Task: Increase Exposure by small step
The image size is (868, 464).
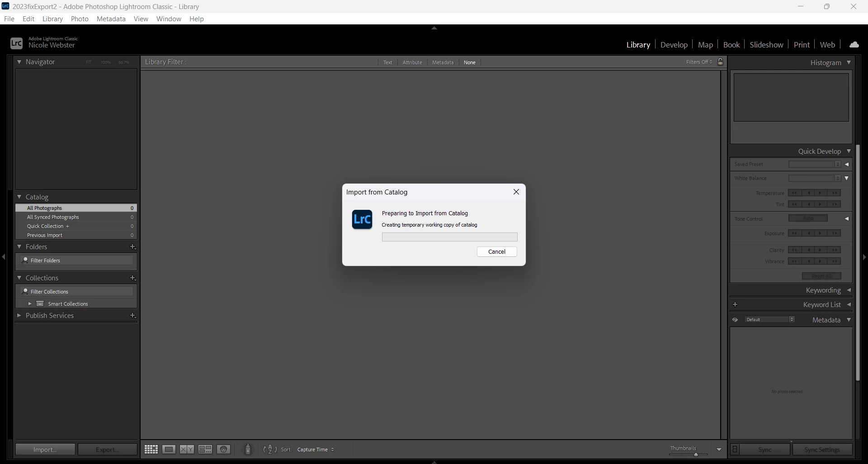Action: coord(821,233)
